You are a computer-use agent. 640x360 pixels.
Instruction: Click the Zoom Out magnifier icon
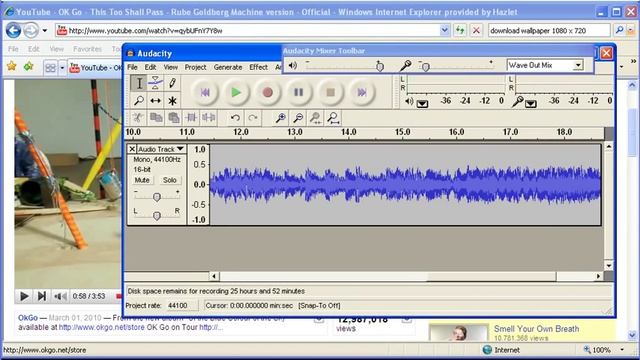(x=298, y=118)
